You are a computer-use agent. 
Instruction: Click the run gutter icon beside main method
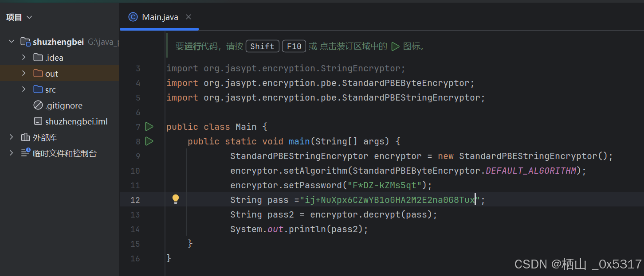149,141
